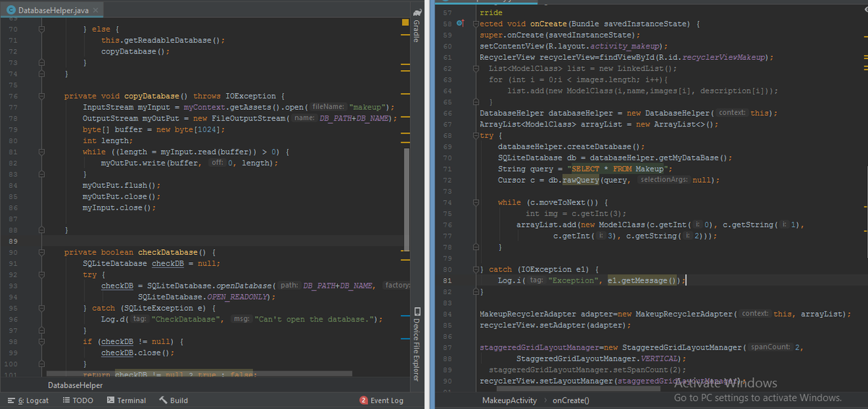868x409 pixels.
Task: Collapse the if block at line 98
Action: tap(43, 342)
